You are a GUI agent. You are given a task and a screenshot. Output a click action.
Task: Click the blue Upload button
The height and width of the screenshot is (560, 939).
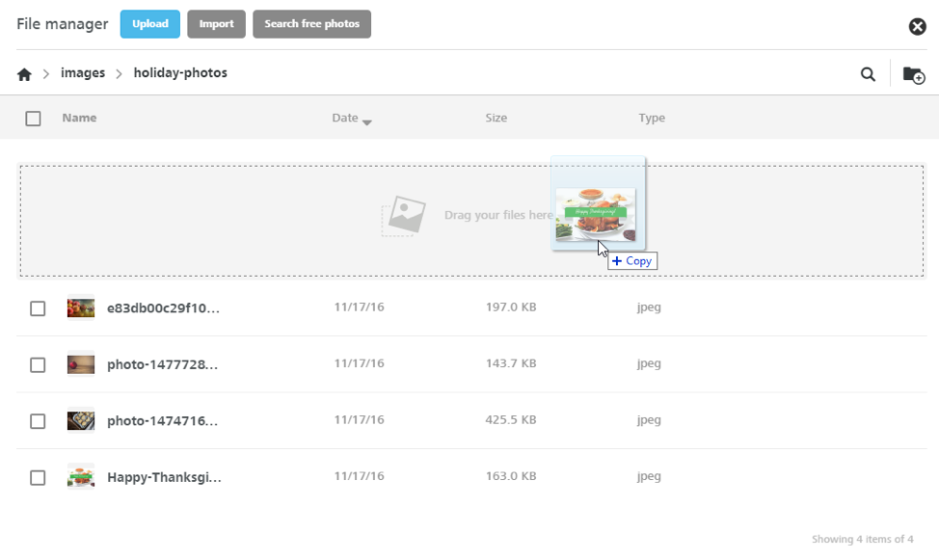[150, 24]
